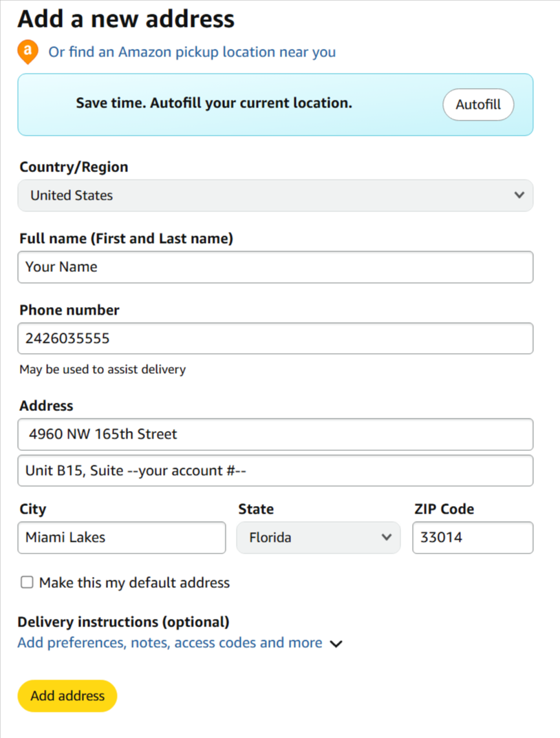Open the Country/Region dropdown
Screen dimensions: 560x738
point(275,196)
